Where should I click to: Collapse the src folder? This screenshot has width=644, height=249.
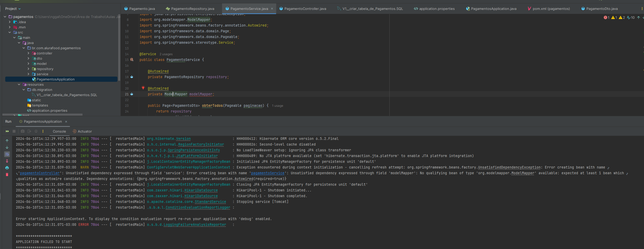point(10,32)
